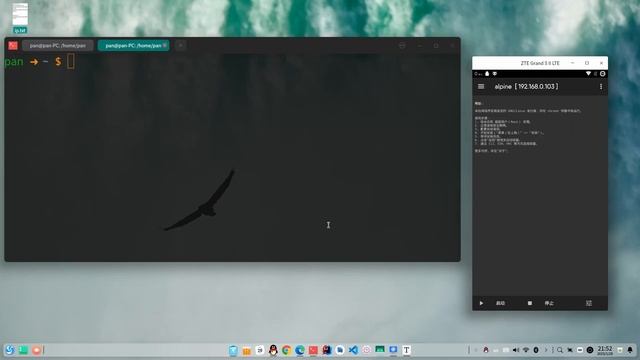Expand the tray arrow chevron
Viewport: 640px width, 360px height.
click(x=546, y=350)
